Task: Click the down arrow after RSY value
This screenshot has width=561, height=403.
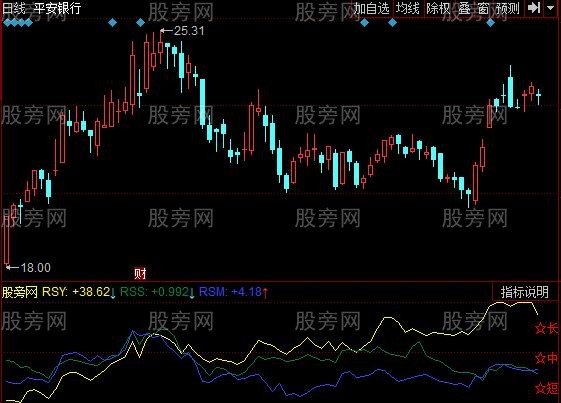Action: [113, 293]
